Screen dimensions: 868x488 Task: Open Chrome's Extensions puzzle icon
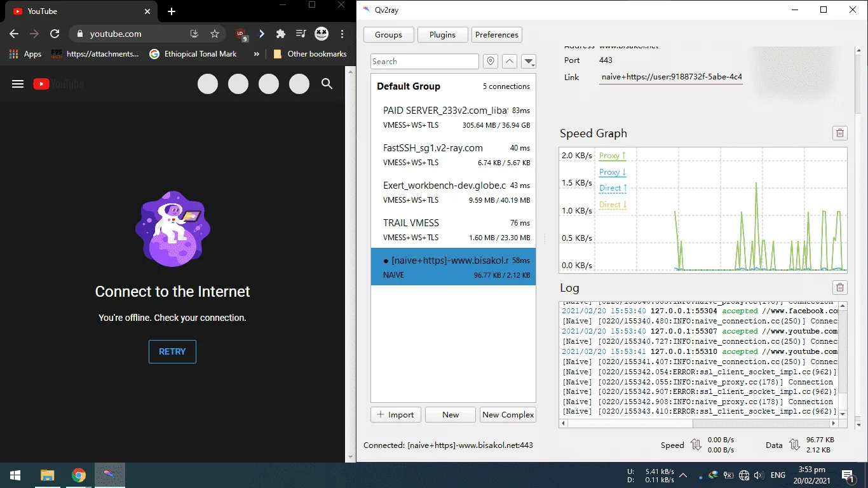pos(280,34)
